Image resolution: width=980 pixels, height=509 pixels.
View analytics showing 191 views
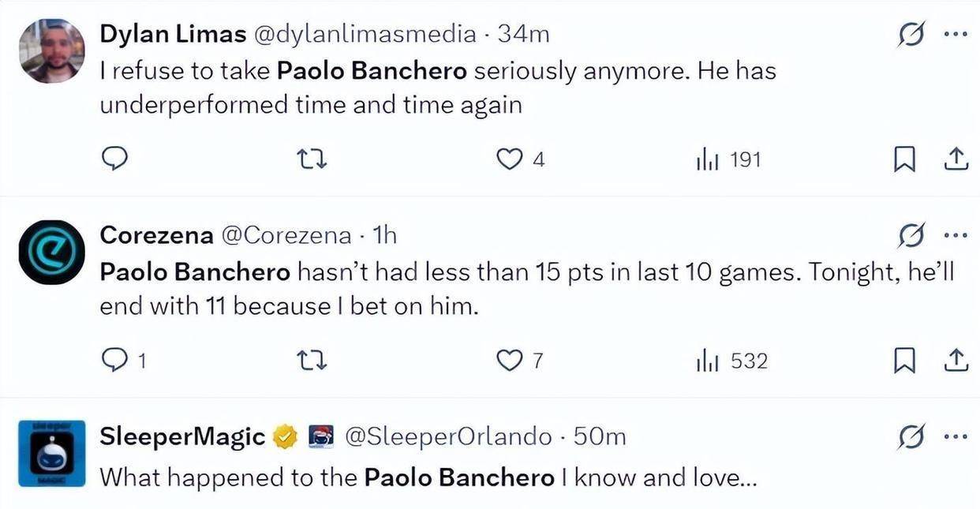728,159
